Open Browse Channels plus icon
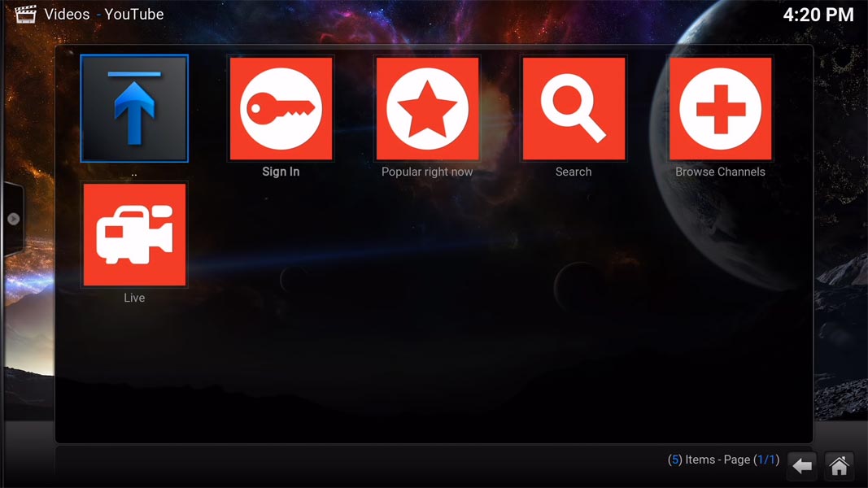Screen dimensions: 868x488 720,108
